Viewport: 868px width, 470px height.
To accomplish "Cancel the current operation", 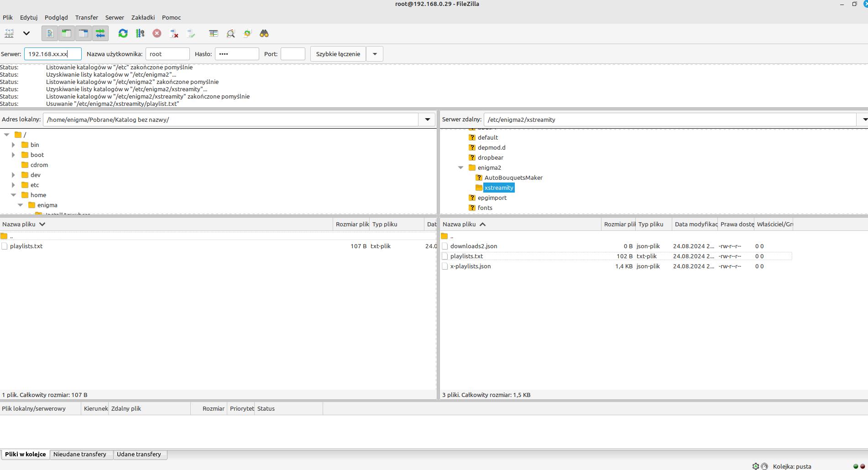I will click(157, 33).
